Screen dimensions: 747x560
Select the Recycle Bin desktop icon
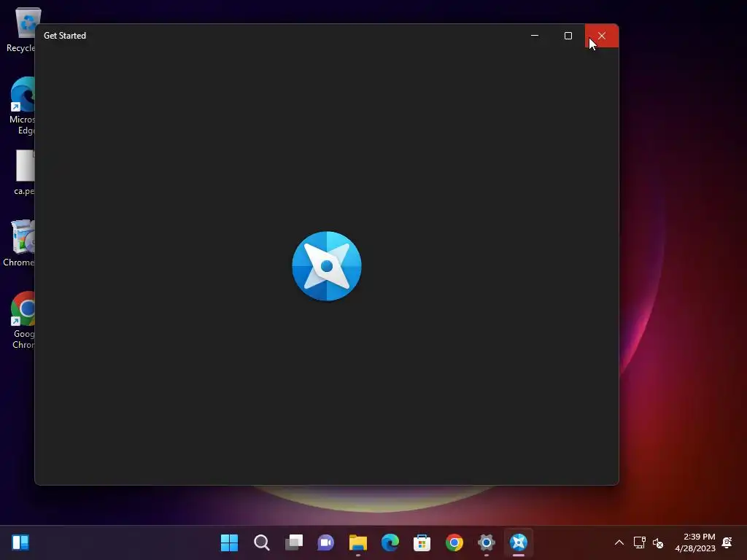click(21, 31)
